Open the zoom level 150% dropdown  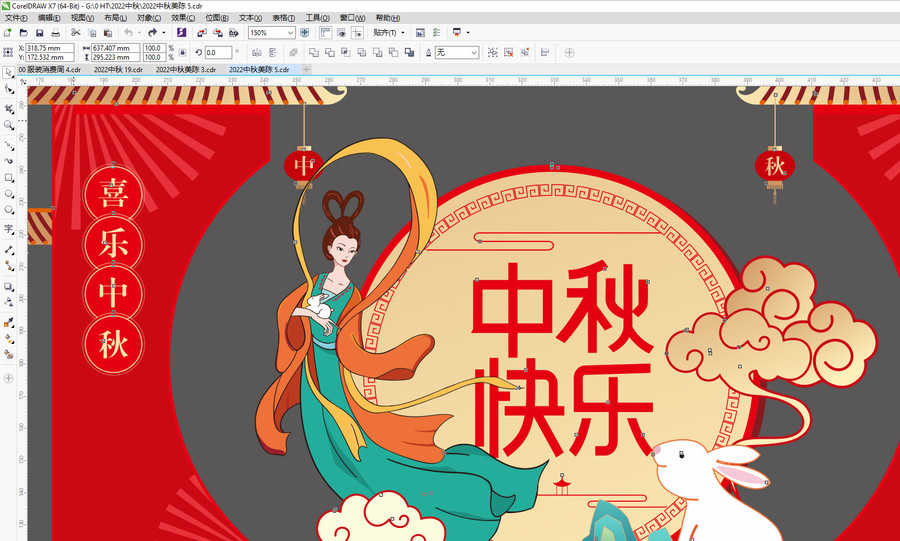coord(290,33)
